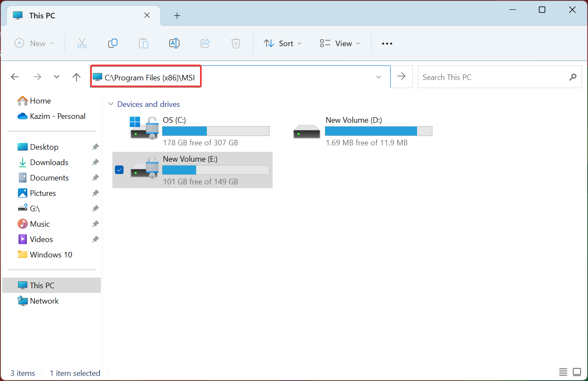Open Desktop in navigation pane
The width and height of the screenshot is (588, 381).
38,147
